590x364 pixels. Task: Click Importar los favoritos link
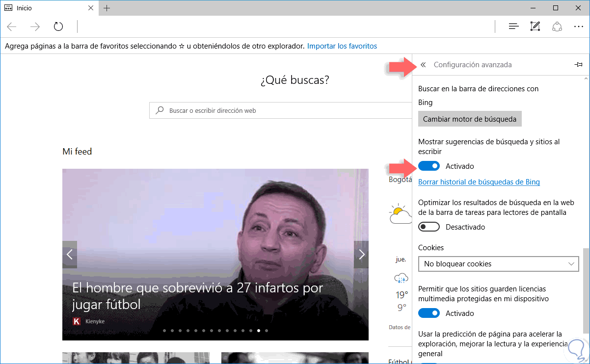click(342, 46)
